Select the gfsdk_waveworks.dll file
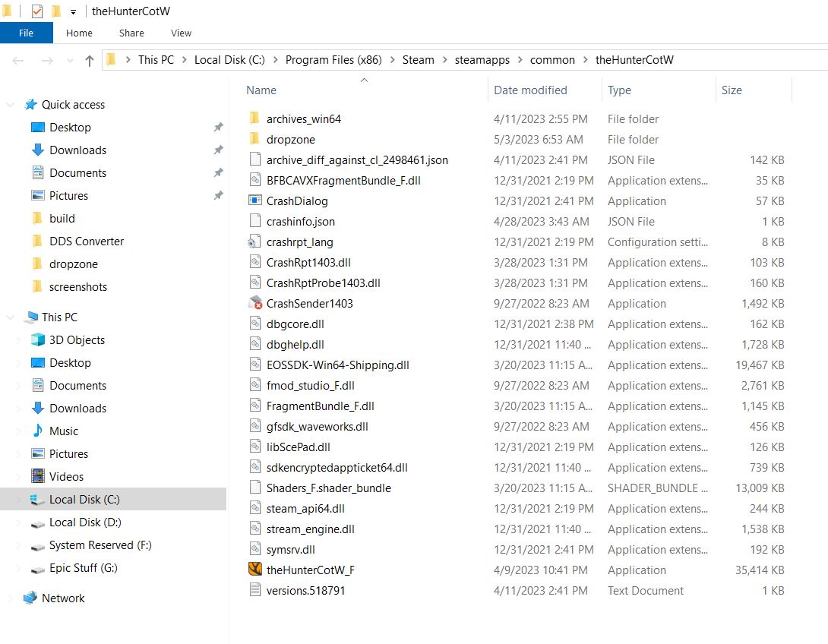Screen dimensions: 828x644 [x=318, y=426]
